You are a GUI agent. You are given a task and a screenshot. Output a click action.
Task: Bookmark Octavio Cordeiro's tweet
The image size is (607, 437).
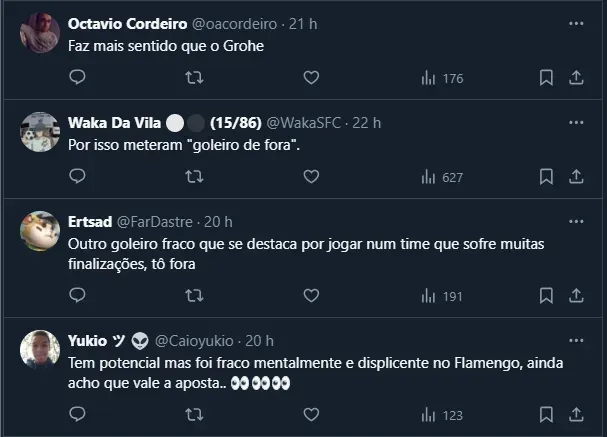546,77
